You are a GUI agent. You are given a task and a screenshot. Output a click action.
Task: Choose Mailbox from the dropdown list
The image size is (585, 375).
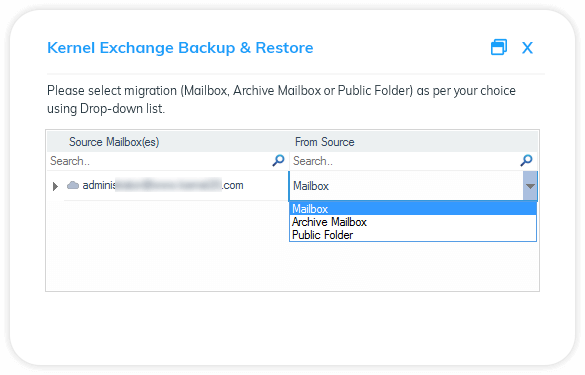[413, 209]
